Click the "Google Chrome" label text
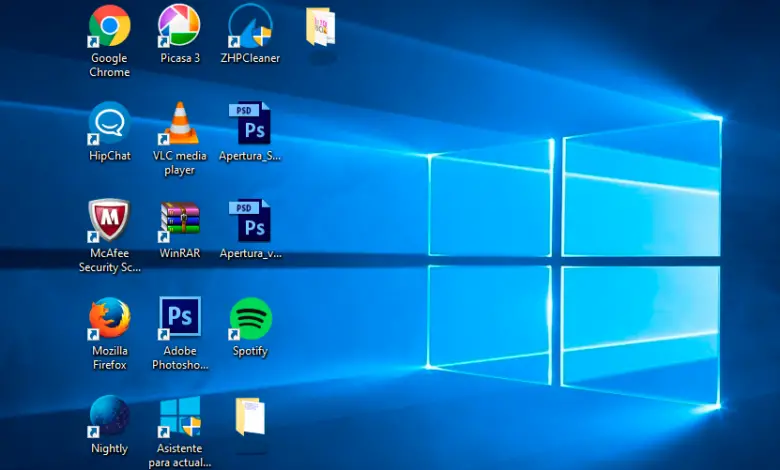 pyautogui.click(x=109, y=65)
